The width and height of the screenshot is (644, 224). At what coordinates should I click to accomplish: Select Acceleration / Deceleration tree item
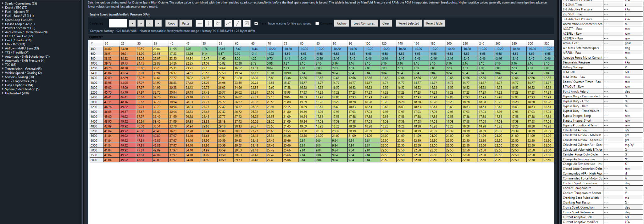click(x=26, y=32)
